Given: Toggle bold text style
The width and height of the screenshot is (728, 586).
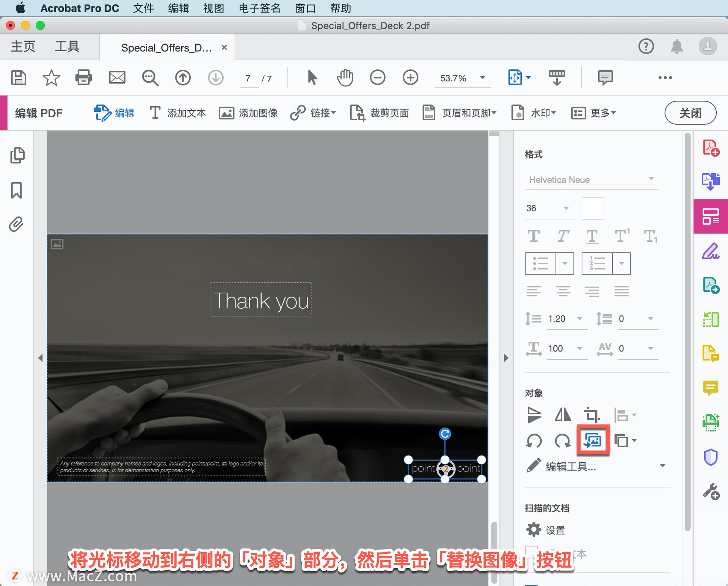Looking at the screenshot, I should point(534,236).
